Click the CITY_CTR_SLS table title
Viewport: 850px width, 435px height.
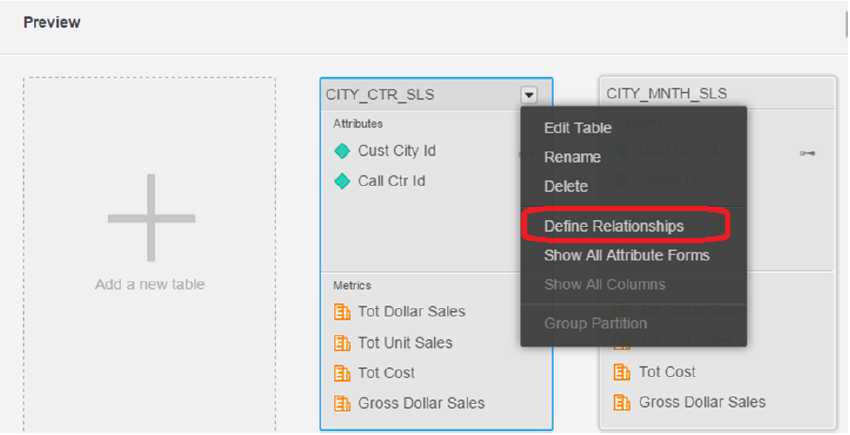380,94
